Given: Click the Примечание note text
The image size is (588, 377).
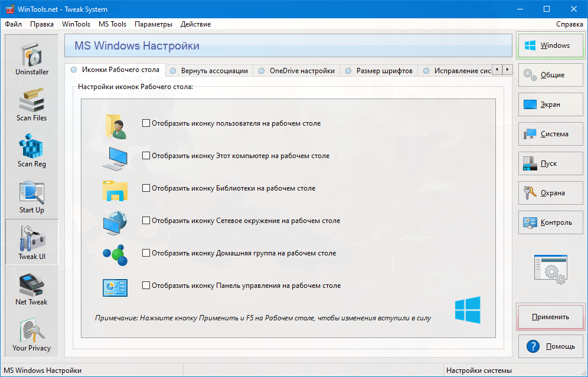Looking at the screenshot, I should pyautogui.click(x=263, y=318).
